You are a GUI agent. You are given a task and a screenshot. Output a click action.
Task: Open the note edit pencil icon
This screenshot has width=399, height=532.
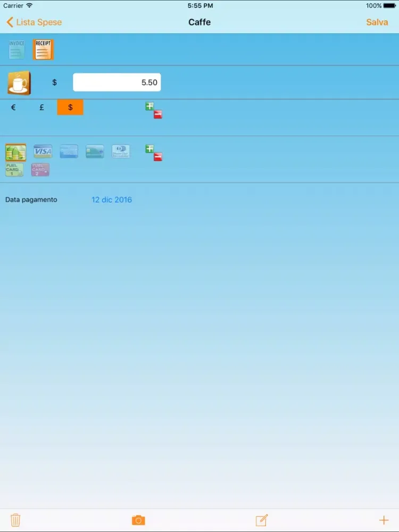(x=262, y=520)
